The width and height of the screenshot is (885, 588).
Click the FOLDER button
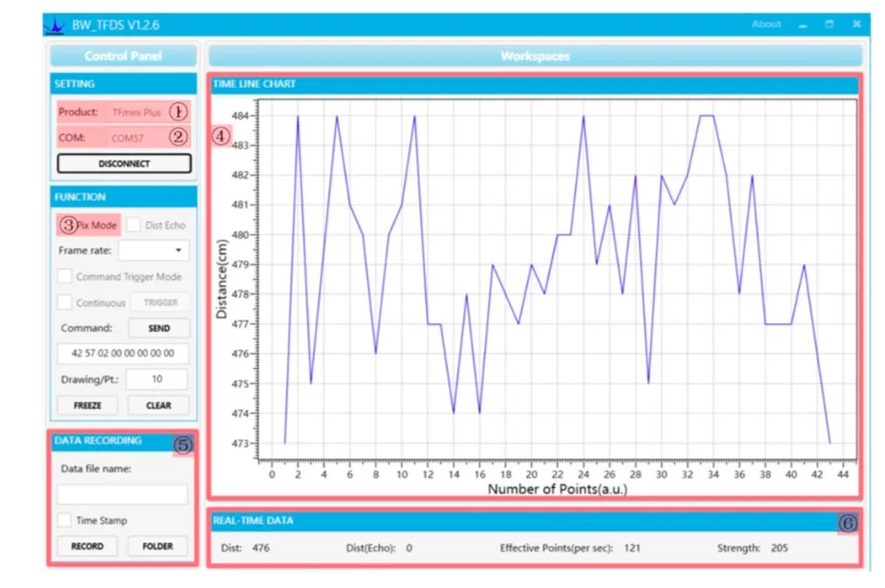click(158, 547)
